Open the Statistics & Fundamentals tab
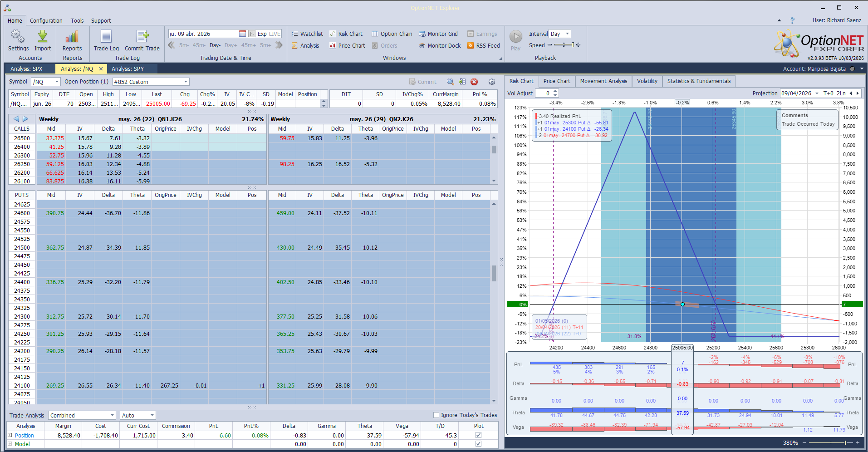The height and width of the screenshot is (452, 868). [699, 81]
